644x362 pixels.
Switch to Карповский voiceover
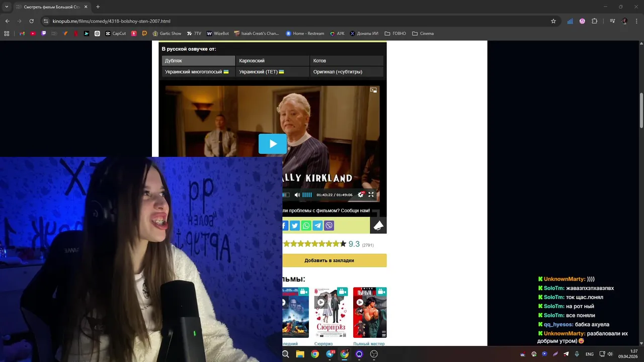(x=272, y=61)
